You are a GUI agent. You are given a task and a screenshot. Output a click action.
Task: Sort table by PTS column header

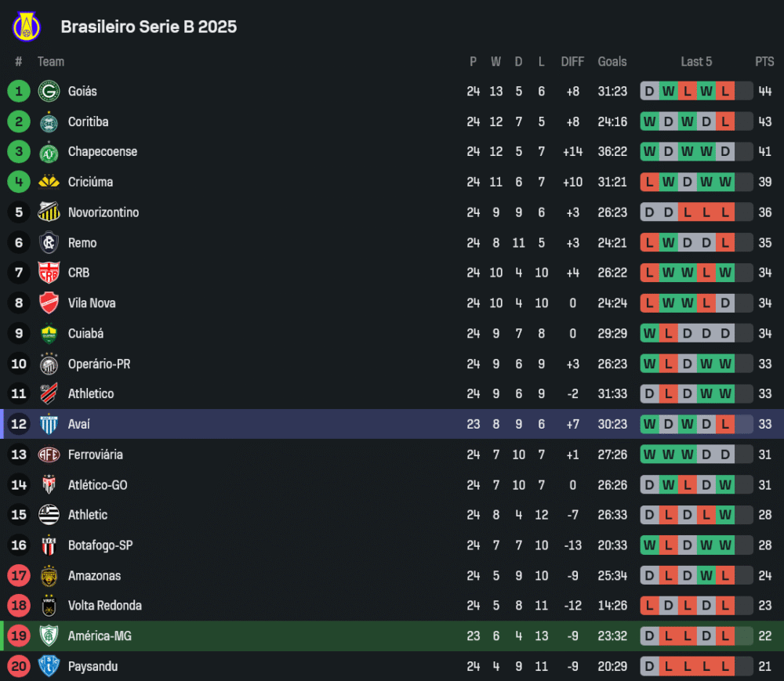click(764, 62)
